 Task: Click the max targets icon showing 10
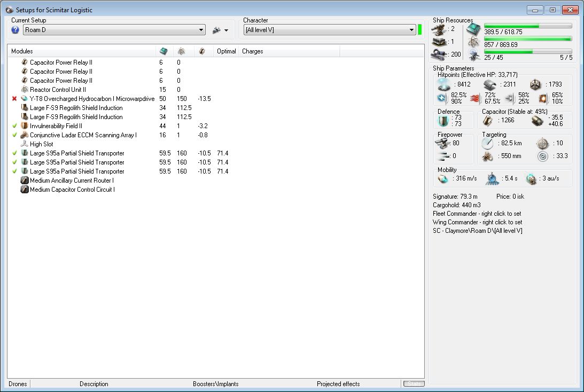(543, 143)
